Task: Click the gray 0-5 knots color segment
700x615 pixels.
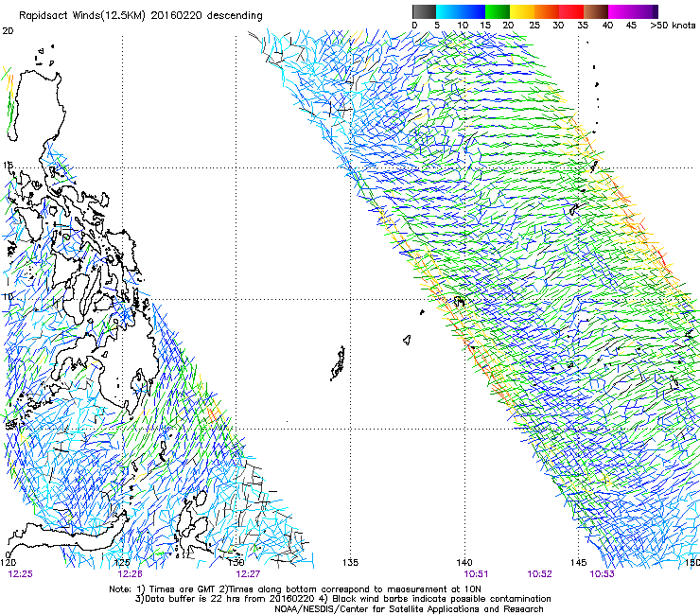Action: click(424, 11)
